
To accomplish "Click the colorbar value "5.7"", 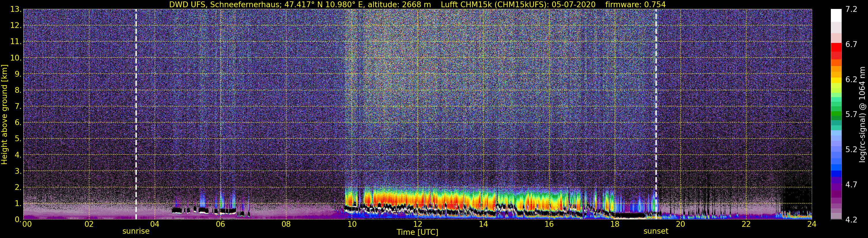I will [851, 115].
